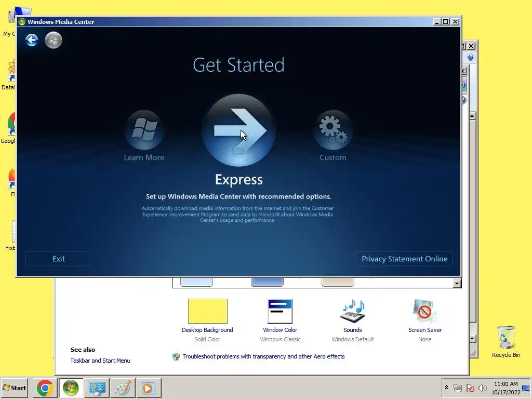Open Window Color icon in Personalization
Viewport: 532px width, 399px height.
point(280,311)
